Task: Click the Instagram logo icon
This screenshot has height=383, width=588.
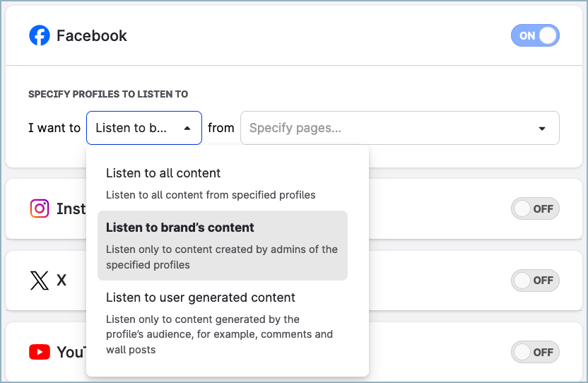Action: click(x=40, y=208)
